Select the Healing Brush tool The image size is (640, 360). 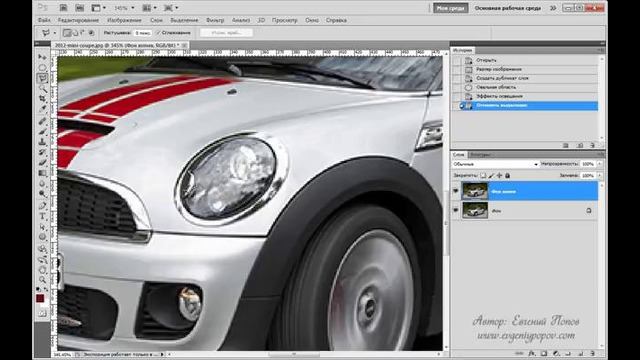coord(42,122)
